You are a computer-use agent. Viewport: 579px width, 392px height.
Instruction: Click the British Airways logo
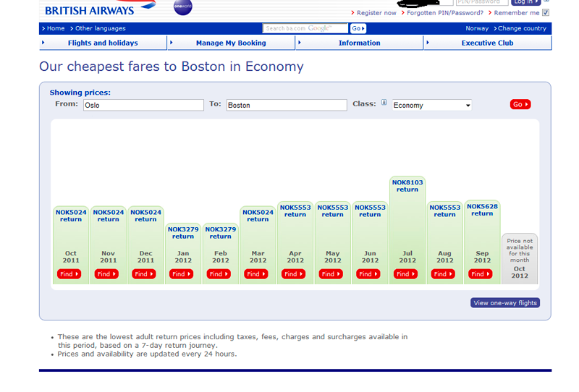(x=100, y=8)
